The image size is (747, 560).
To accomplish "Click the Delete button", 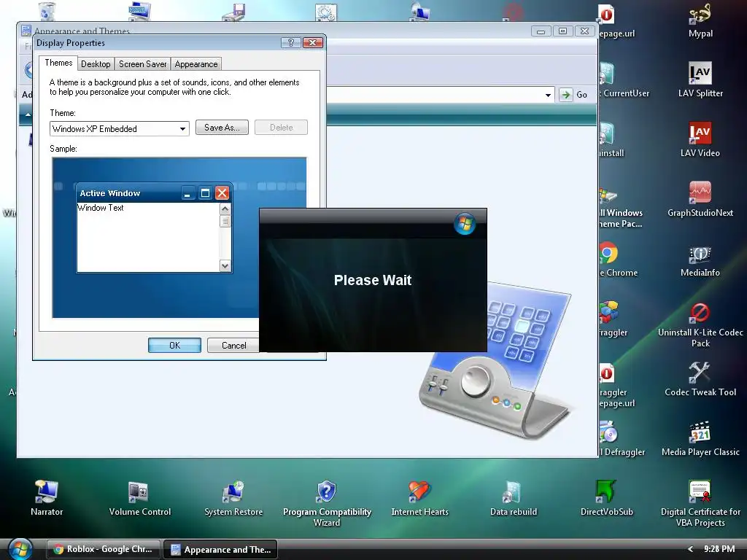I will pyautogui.click(x=281, y=127).
